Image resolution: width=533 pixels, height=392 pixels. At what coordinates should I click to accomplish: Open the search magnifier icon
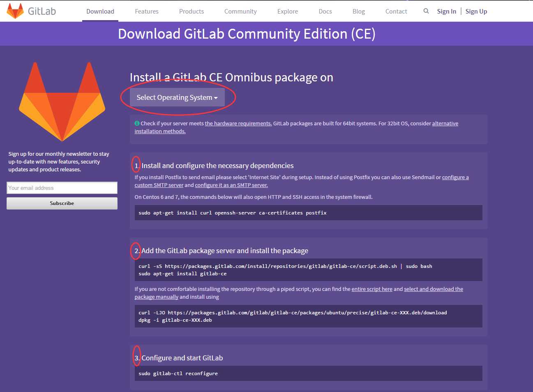click(426, 11)
